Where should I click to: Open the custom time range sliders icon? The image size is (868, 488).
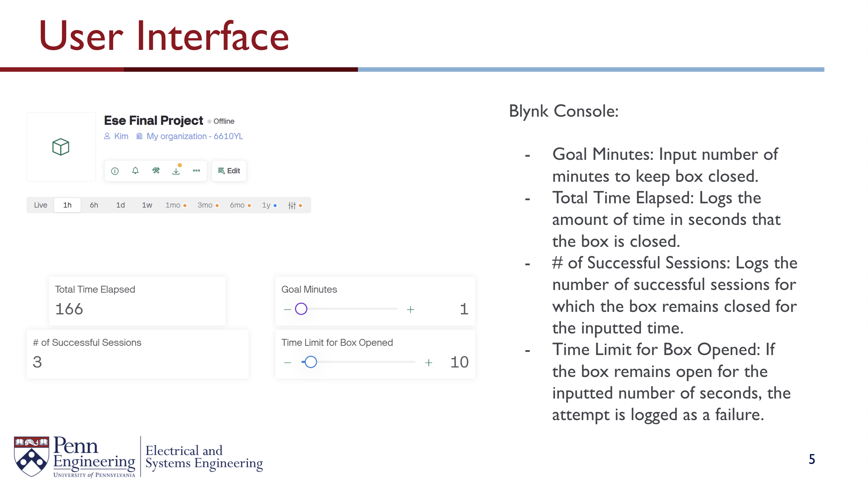(x=292, y=205)
